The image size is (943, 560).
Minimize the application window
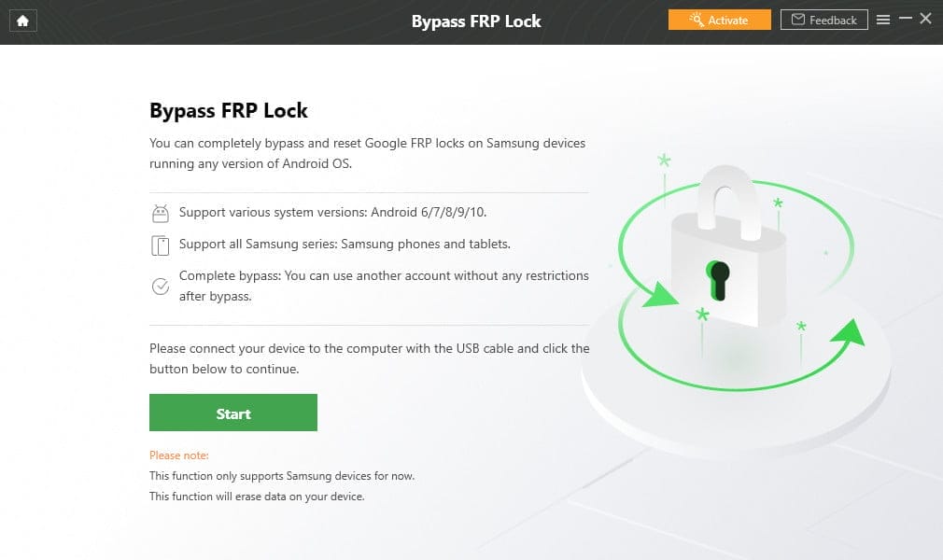tap(905, 19)
